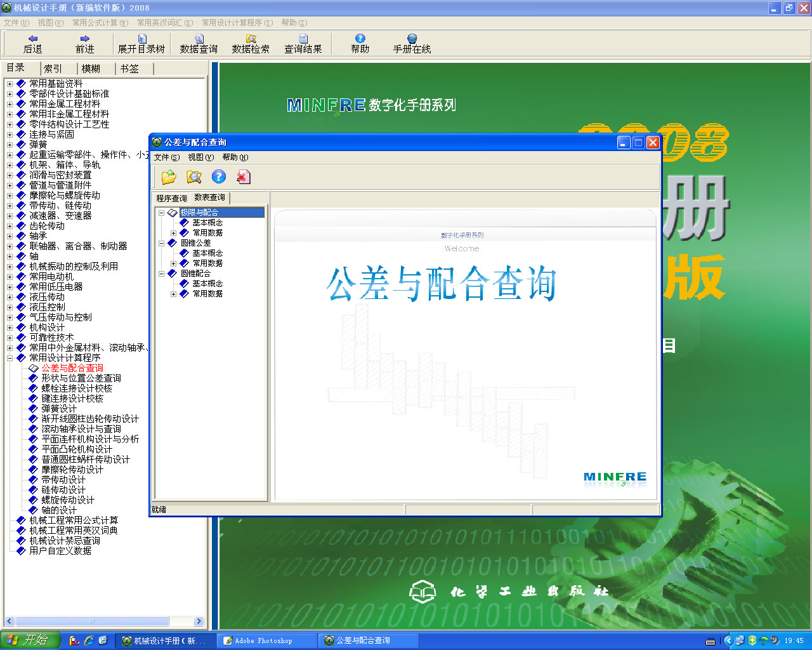Expand 常用数据 under 极限与配合

point(173,233)
